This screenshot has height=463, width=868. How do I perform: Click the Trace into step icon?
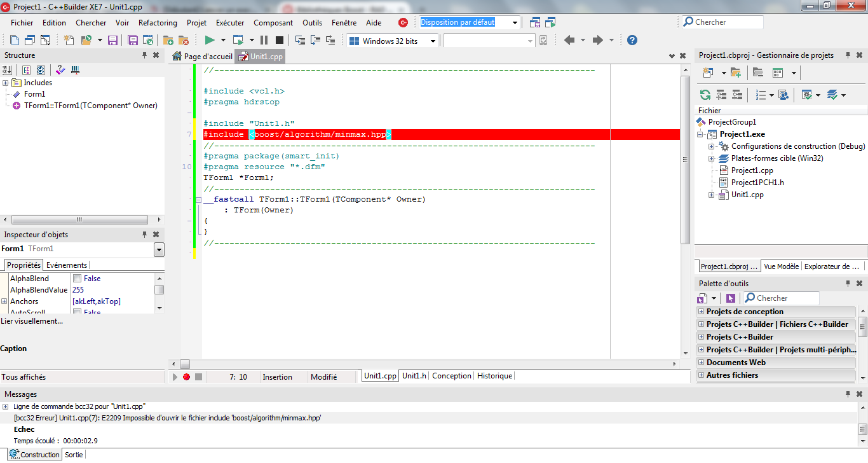(x=300, y=40)
